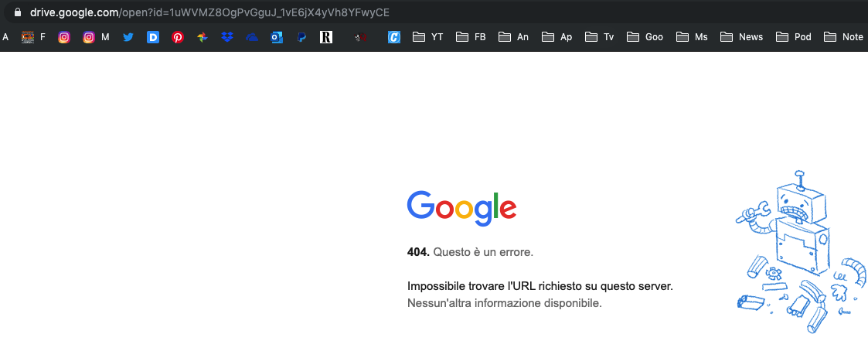The height and width of the screenshot is (341, 868).
Task: Open the Outlook bookmark
Action: (x=277, y=37)
